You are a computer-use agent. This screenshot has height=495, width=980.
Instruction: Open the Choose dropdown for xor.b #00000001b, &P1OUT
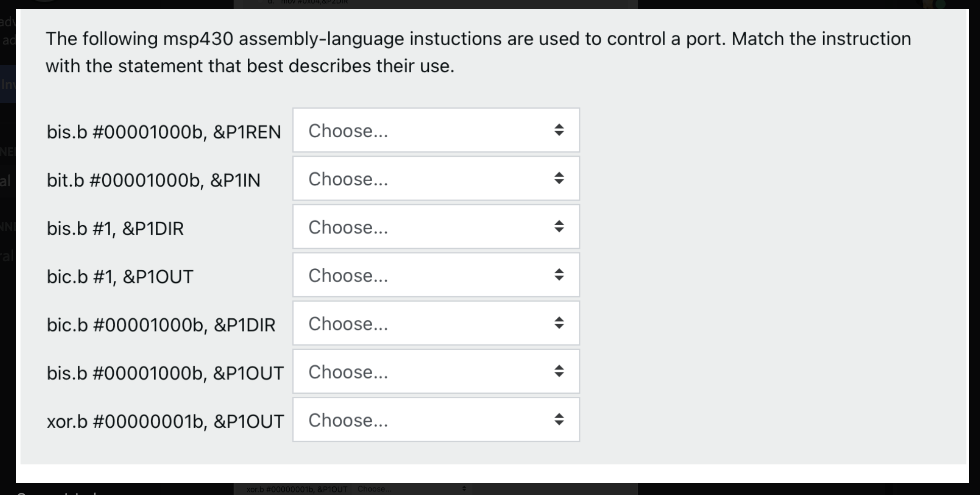point(435,419)
